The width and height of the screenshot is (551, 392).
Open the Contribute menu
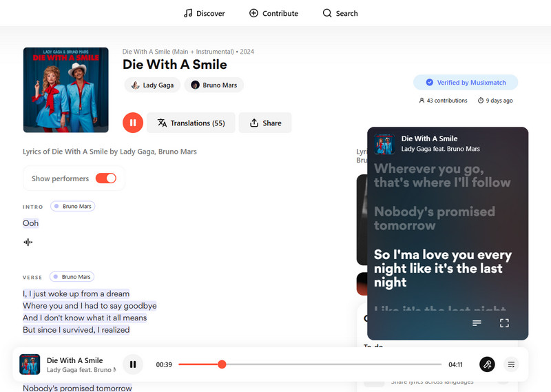[x=273, y=13]
